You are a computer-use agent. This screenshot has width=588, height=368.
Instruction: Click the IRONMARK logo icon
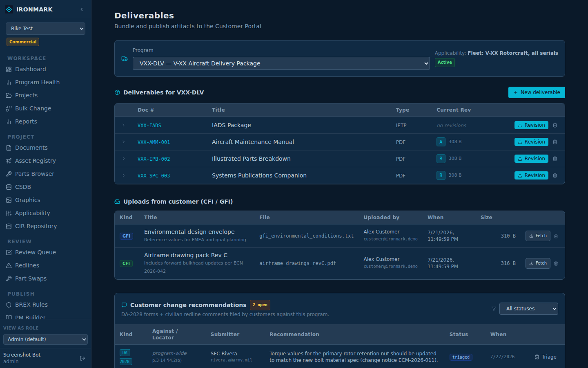click(9, 9)
